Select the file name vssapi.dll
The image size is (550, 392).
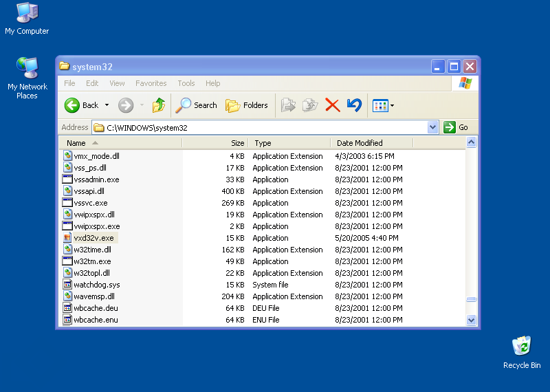pyautogui.click(x=89, y=191)
